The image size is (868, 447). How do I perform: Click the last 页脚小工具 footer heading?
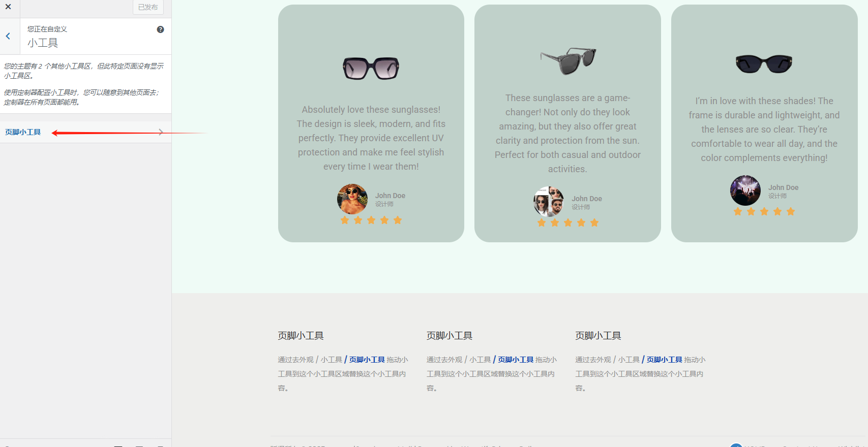click(598, 336)
